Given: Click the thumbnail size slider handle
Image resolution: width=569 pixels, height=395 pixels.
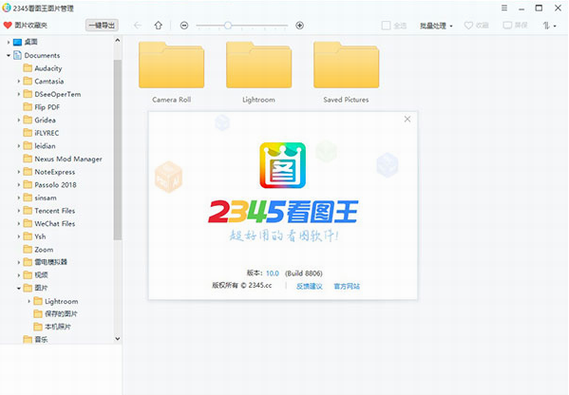Looking at the screenshot, I should (228, 25).
